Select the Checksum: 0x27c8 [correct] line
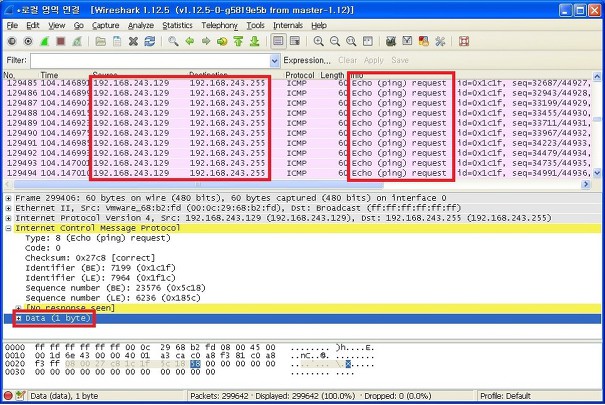The width and height of the screenshot is (605, 405). (x=90, y=258)
